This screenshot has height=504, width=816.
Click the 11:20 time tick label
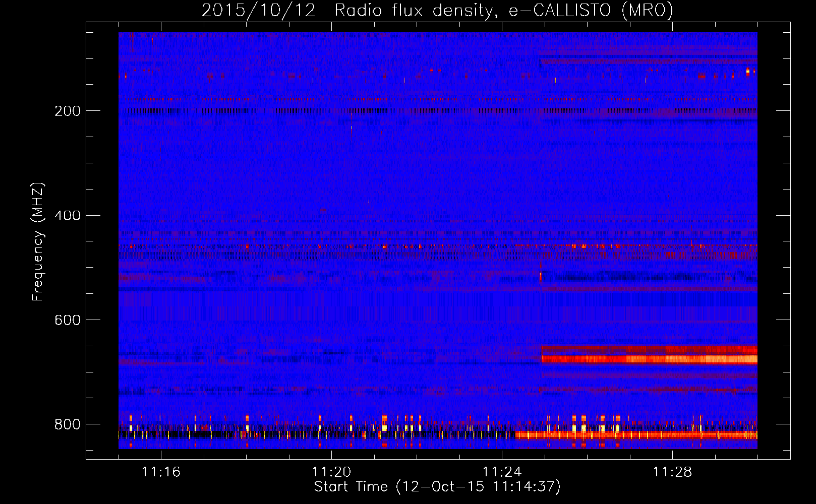pyautogui.click(x=331, y=472)
